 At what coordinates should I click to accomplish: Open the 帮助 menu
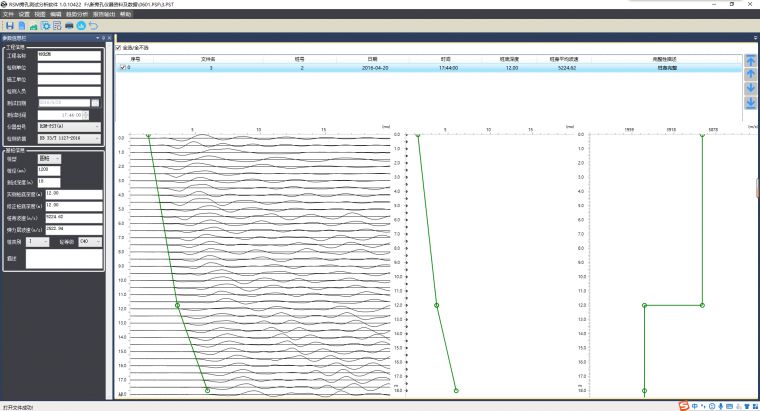[x=125, y=15]
